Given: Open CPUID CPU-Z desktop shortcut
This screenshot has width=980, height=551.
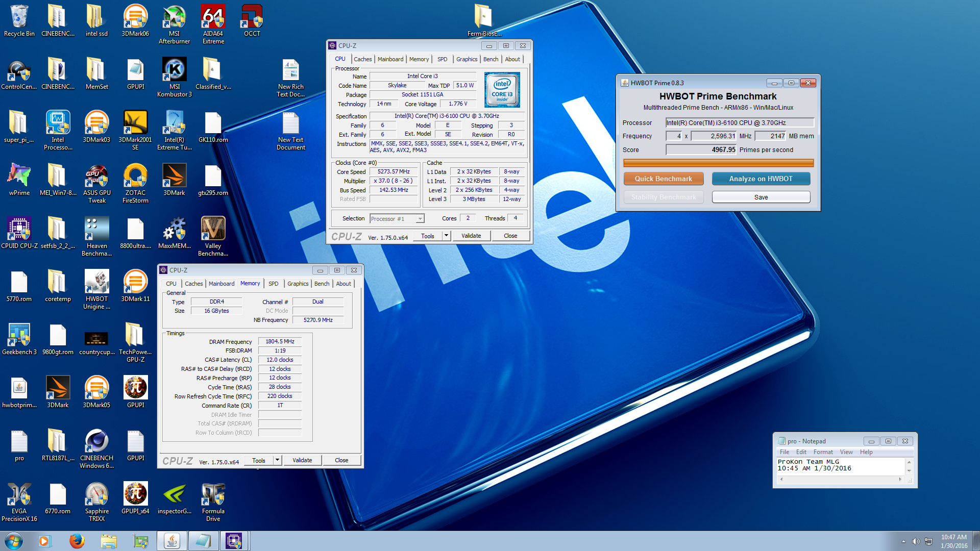Looking at the screenshot, I should pos(19,233).
